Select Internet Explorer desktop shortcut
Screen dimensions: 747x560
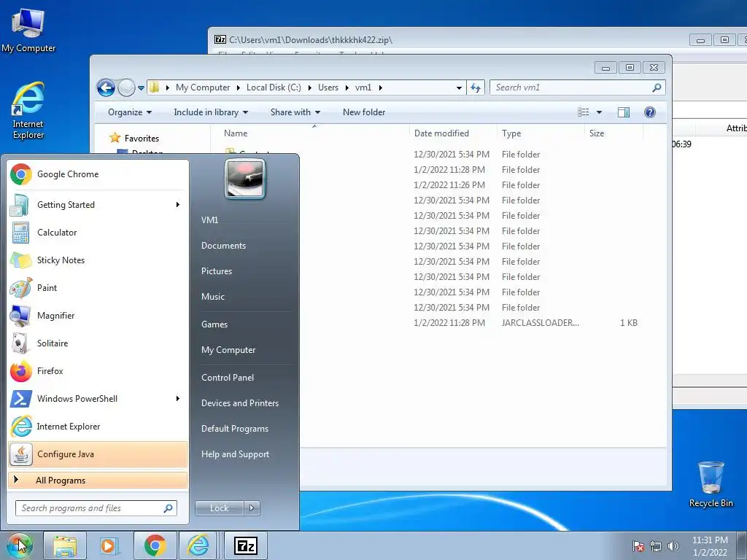click(x=28, y=112)
